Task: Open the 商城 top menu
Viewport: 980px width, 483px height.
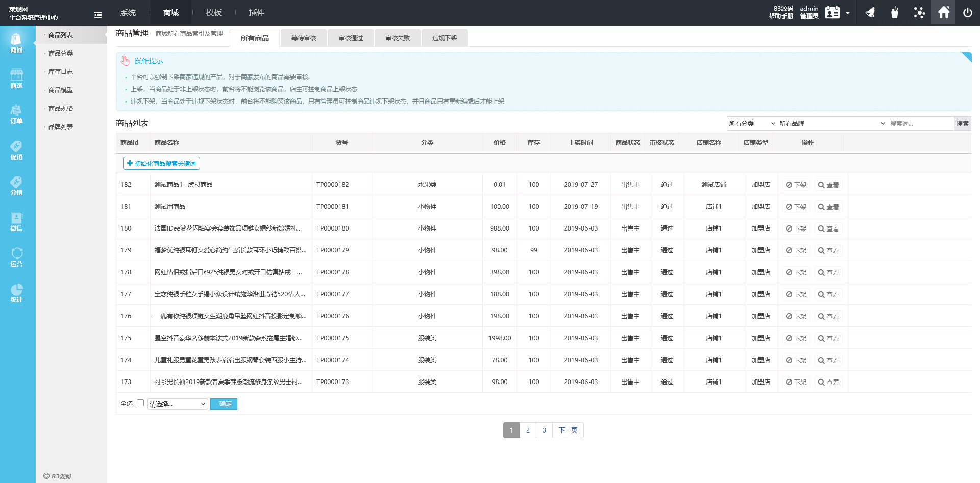Action: tap(171, 12)
